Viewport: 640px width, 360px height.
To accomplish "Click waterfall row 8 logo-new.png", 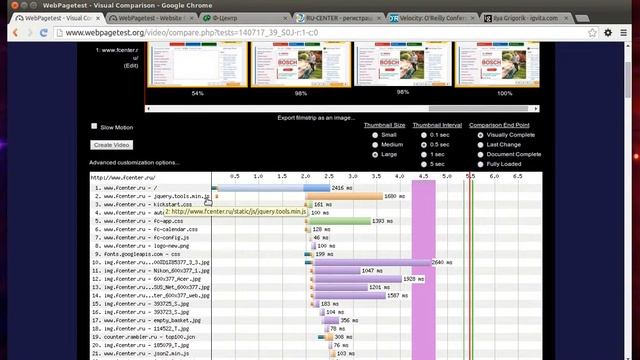I will [142, 246].
